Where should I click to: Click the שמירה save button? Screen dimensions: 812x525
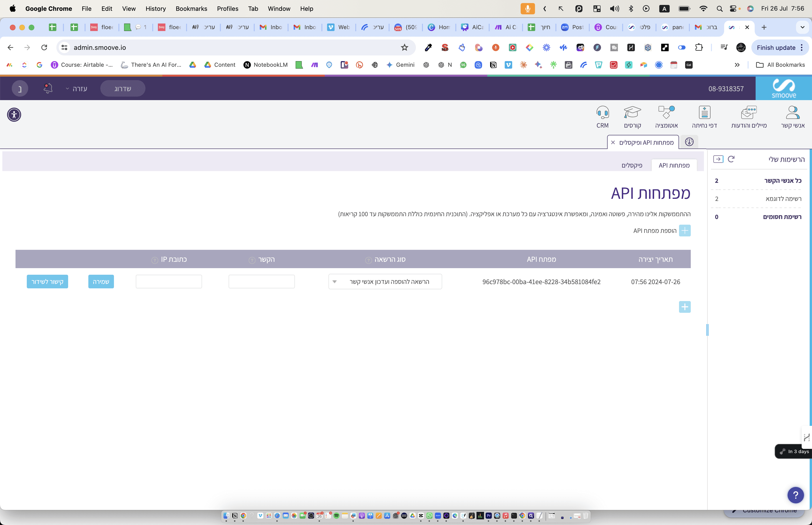pos(101,282)
